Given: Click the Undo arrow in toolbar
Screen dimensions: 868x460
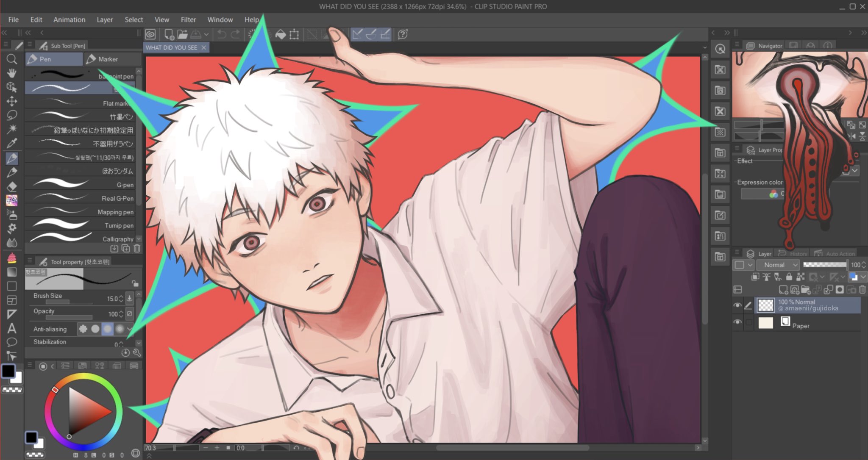Looking at the screenshot, I should coord(221,34).
